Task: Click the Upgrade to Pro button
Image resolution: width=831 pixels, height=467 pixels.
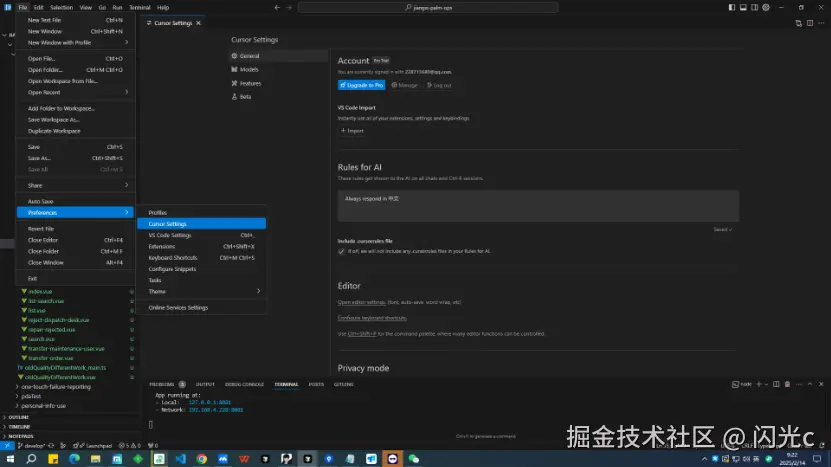Action: click(x=361, y=85)
